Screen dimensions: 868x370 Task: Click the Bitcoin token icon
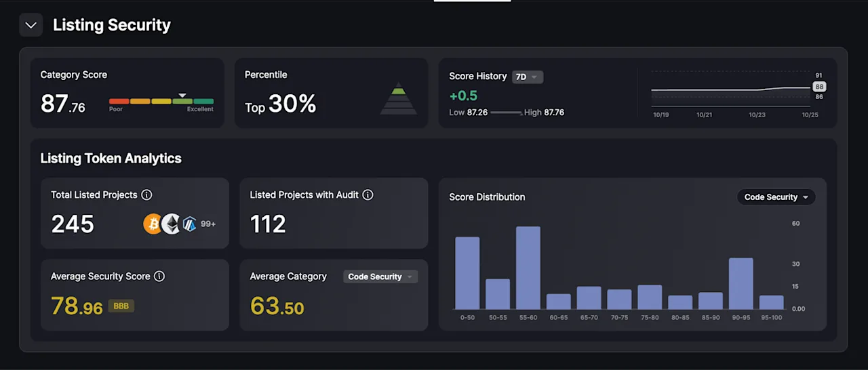[153, 224]
